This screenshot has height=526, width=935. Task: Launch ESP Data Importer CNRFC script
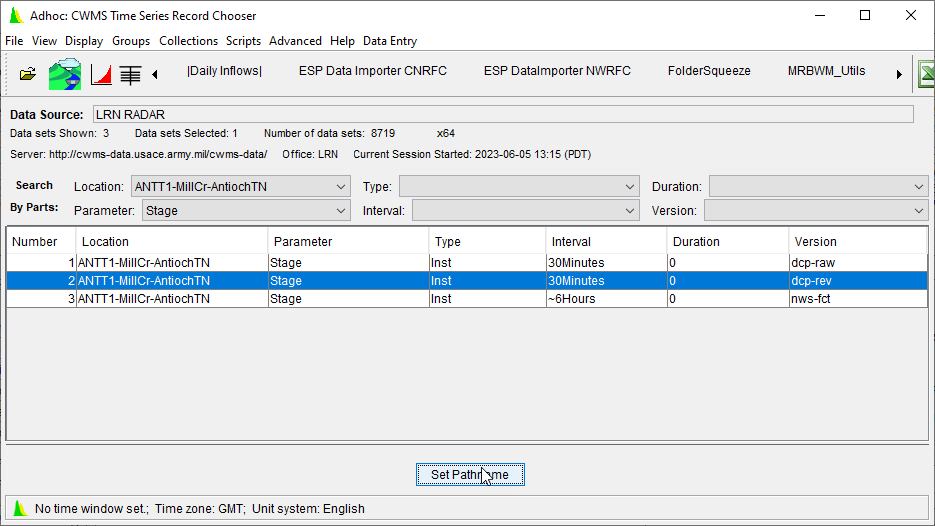click(x=373, y=71)
